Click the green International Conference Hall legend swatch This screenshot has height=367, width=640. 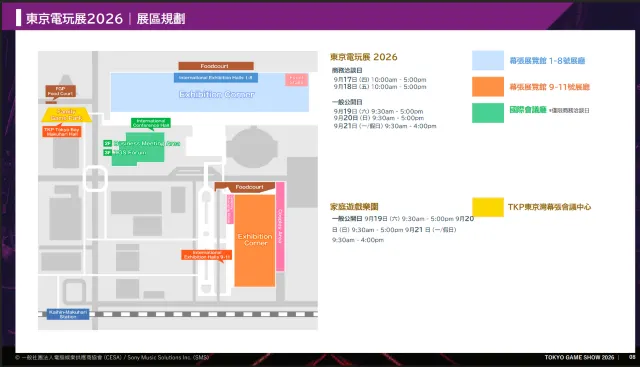488,113
